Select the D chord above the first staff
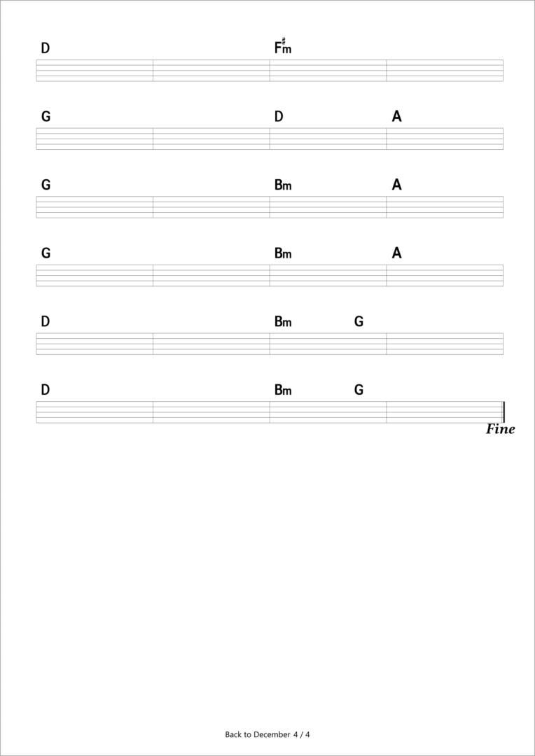 [46, 48]
